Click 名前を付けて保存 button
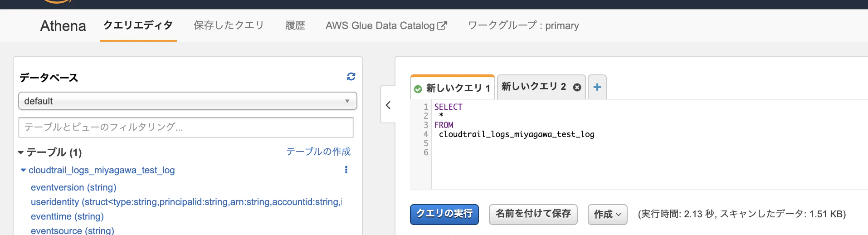This screenshot has width=868, height=235. click(x=533, y=214)
